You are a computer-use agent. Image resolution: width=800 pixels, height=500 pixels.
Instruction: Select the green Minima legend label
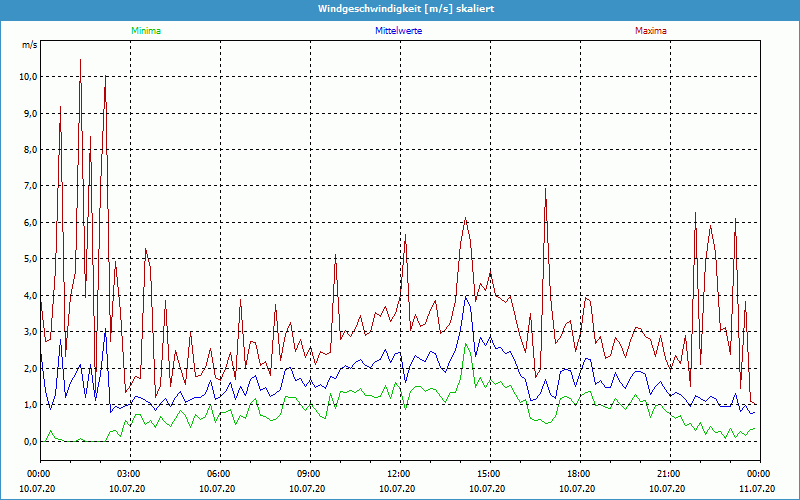tap(145, 31)
